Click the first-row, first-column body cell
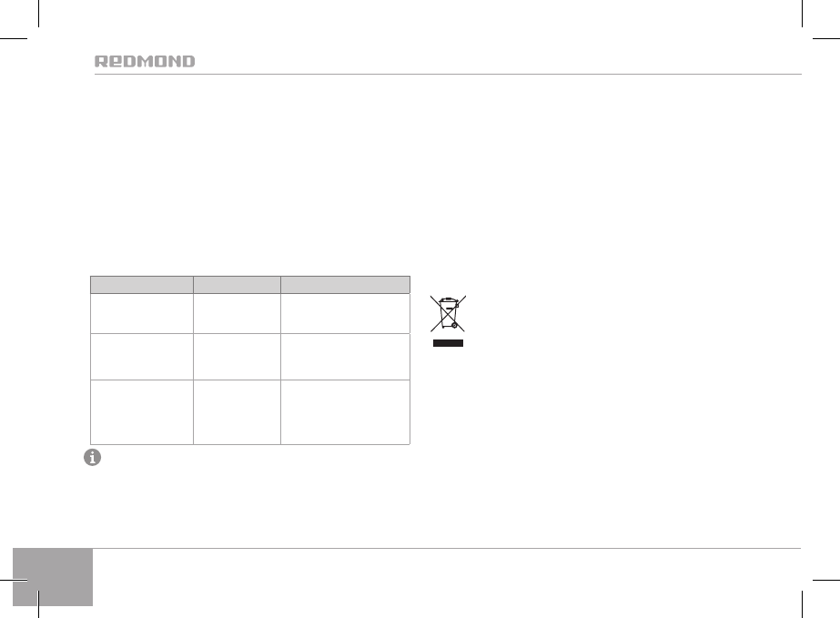840x618 pixels. click(141, 313)
